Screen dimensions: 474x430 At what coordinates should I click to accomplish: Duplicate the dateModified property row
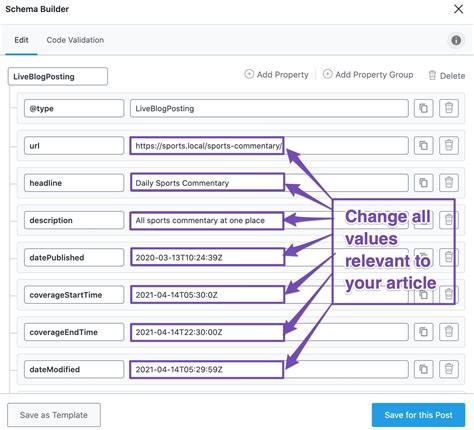click(x=423, y=369)
